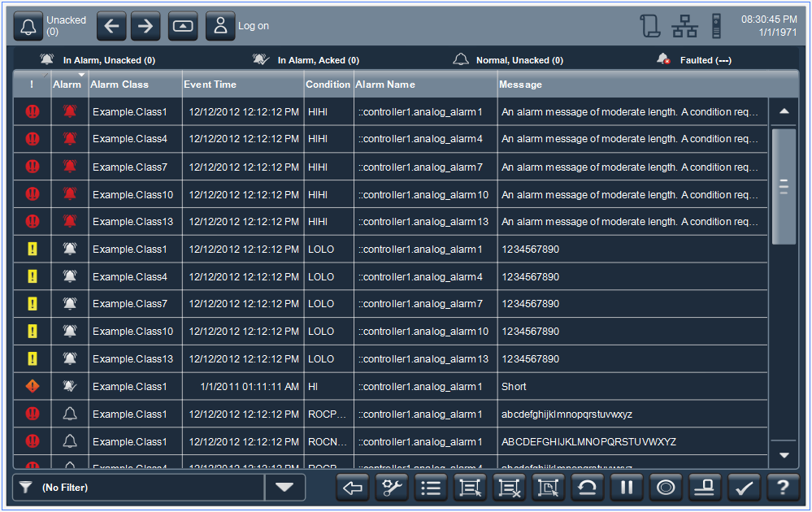Viewport: 812px width, 512px height.
Task: Sort by the Message column header
Action: pyautogui.click(x=647, y=85)
